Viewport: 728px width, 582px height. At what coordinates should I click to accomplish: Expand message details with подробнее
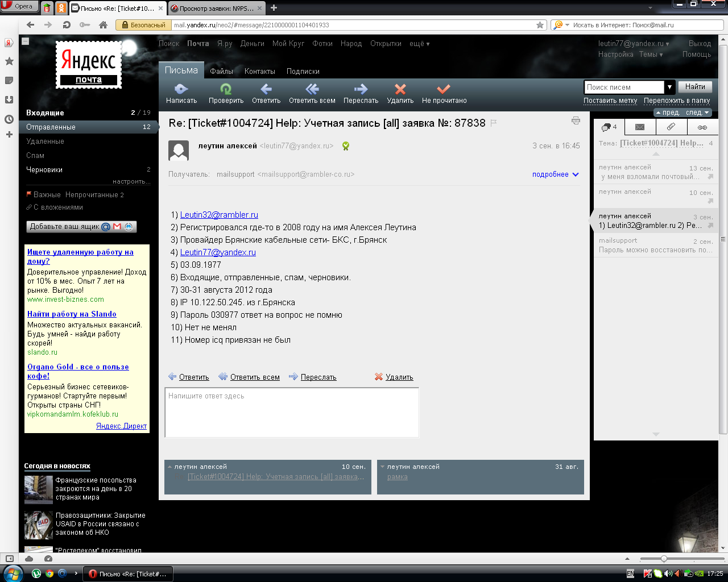click(x=555, y=174)
